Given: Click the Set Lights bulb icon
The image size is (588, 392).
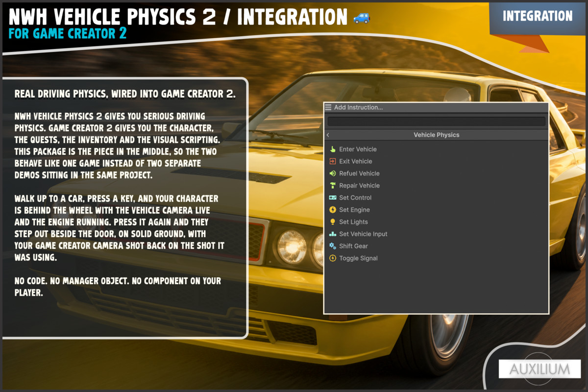Looking at the screenshot, I should pos(333,222).
